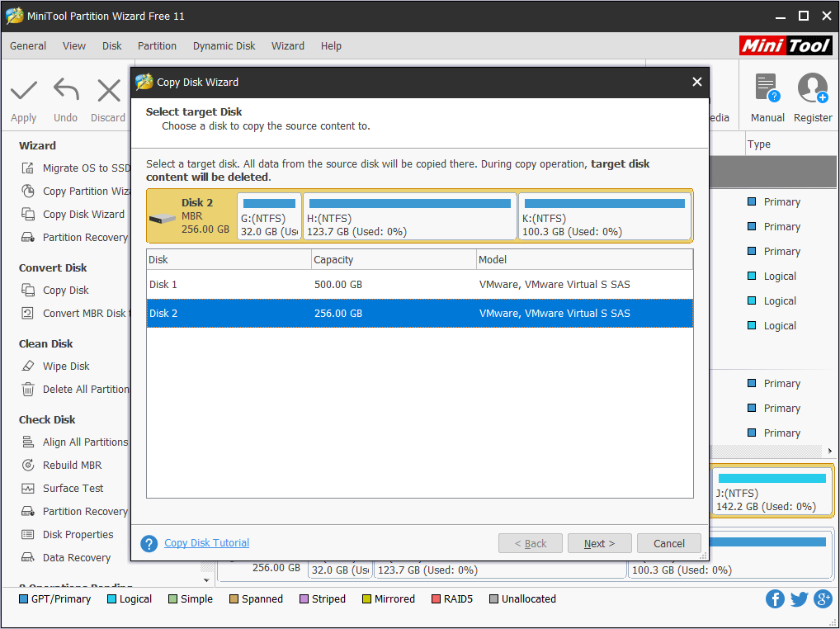Click the Type column header

(x=790, y=144)
